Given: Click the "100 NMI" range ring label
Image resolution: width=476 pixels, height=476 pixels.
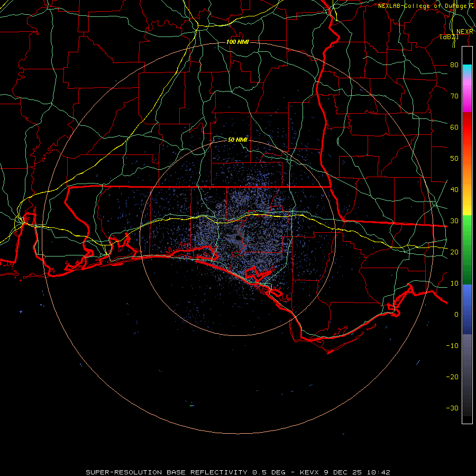Looking at the screenshot, I should (237, 42).
